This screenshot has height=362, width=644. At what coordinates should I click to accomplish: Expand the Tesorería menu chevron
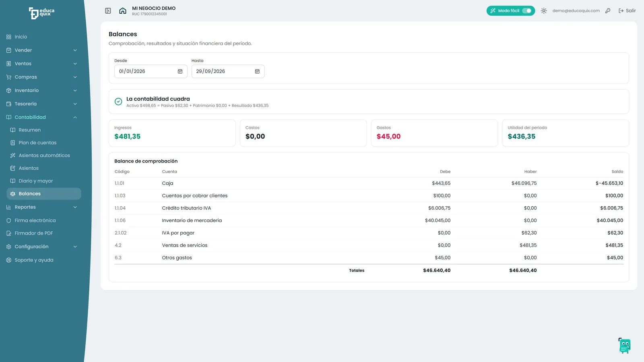pyautogui.click(x=75, y=104)
